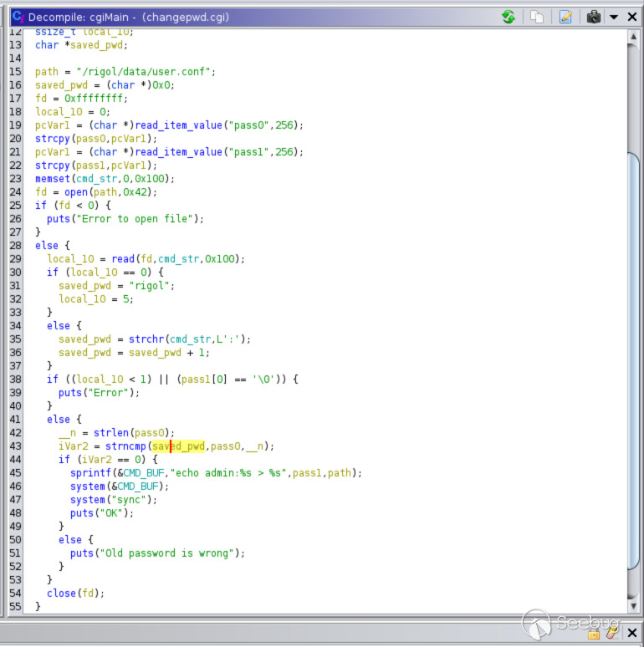Click the vertical scrollbar thumb
644x647 pixels.
point(633,361)
